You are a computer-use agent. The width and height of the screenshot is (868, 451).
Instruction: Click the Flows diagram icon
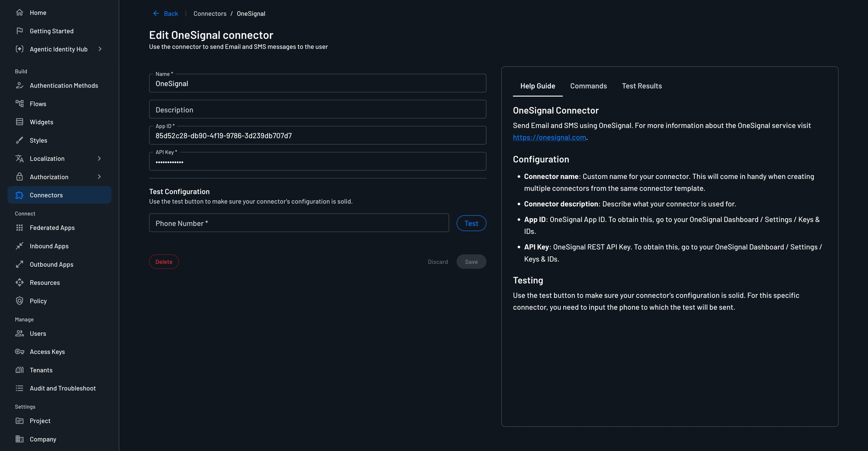tap(20, 104)
